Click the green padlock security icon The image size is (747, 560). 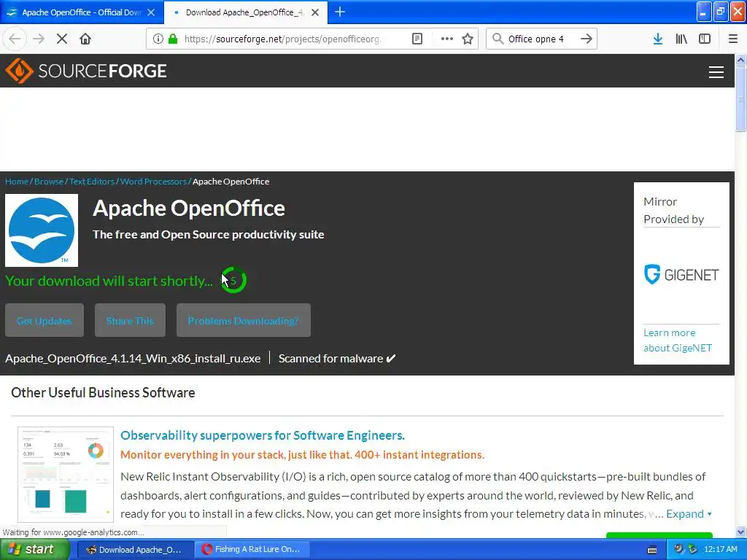173,39
